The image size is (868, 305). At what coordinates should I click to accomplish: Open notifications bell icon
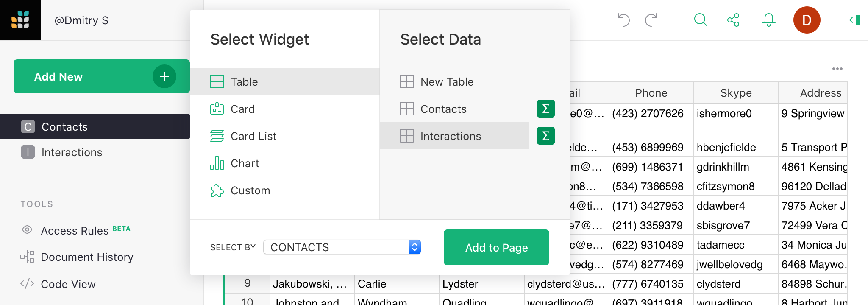768,20
